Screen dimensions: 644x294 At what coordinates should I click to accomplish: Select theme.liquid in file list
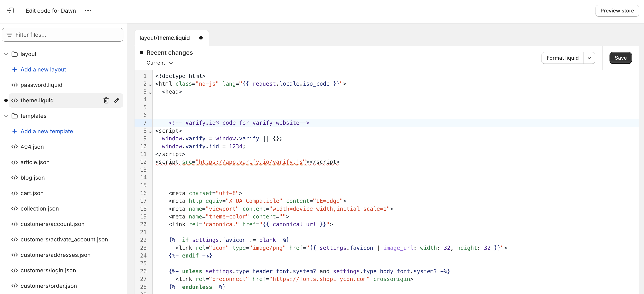click(x=37, y=100)
